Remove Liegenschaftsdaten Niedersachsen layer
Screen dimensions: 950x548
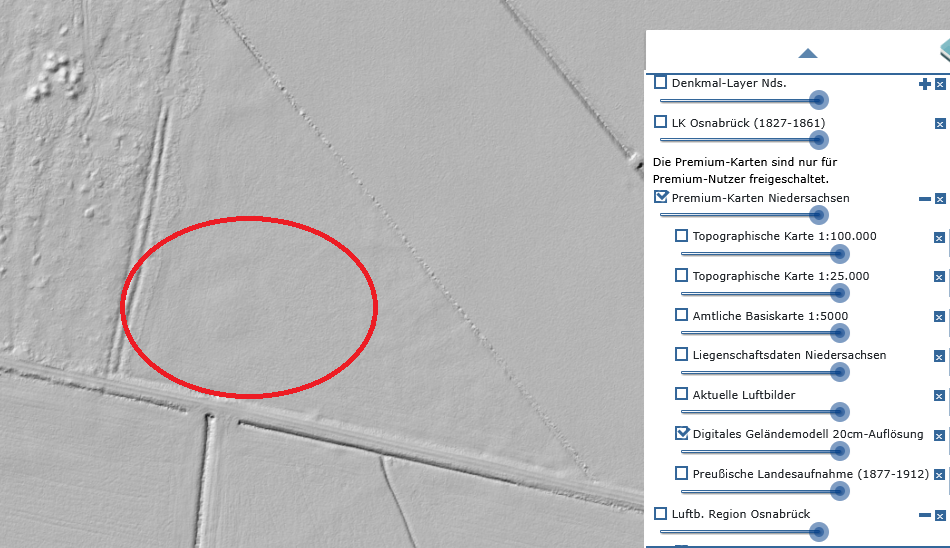point(939,356)
